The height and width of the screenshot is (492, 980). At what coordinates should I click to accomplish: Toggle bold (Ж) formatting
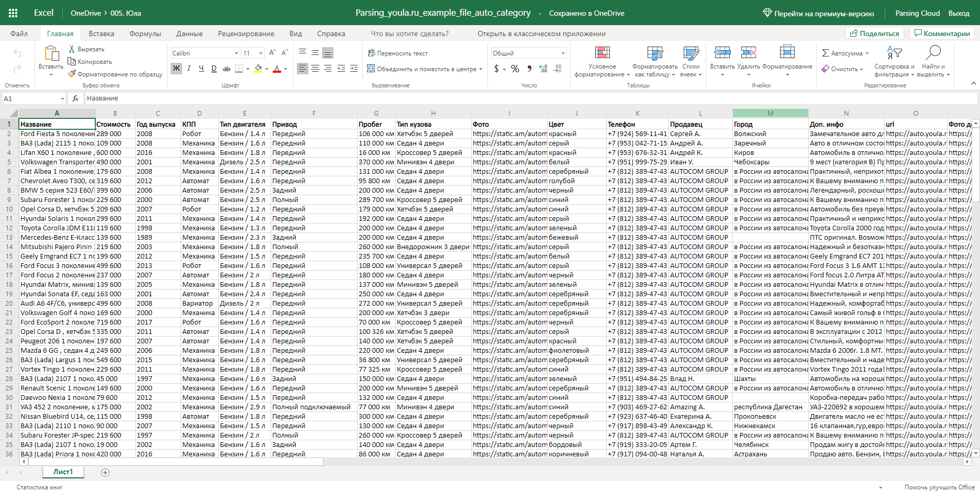[176, 69]
